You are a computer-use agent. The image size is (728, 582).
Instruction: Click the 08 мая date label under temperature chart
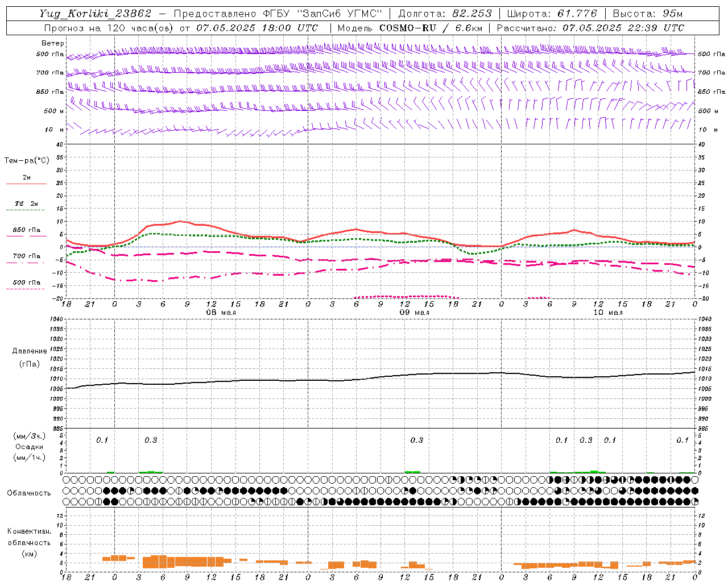pos(221,313)
